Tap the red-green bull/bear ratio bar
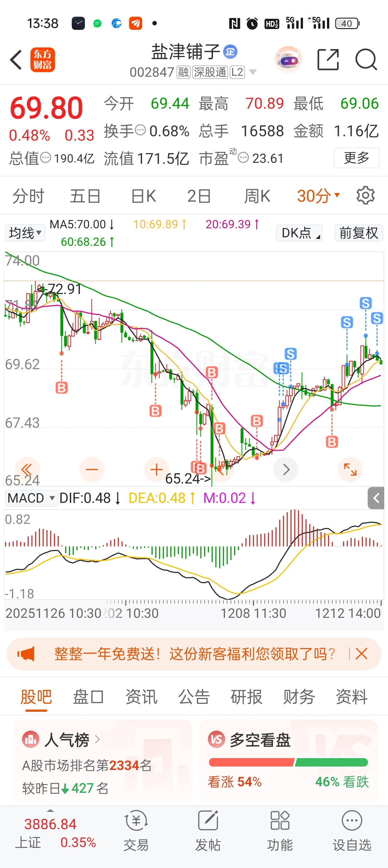The height and width of the screenshot is (868, 388). 288,762
